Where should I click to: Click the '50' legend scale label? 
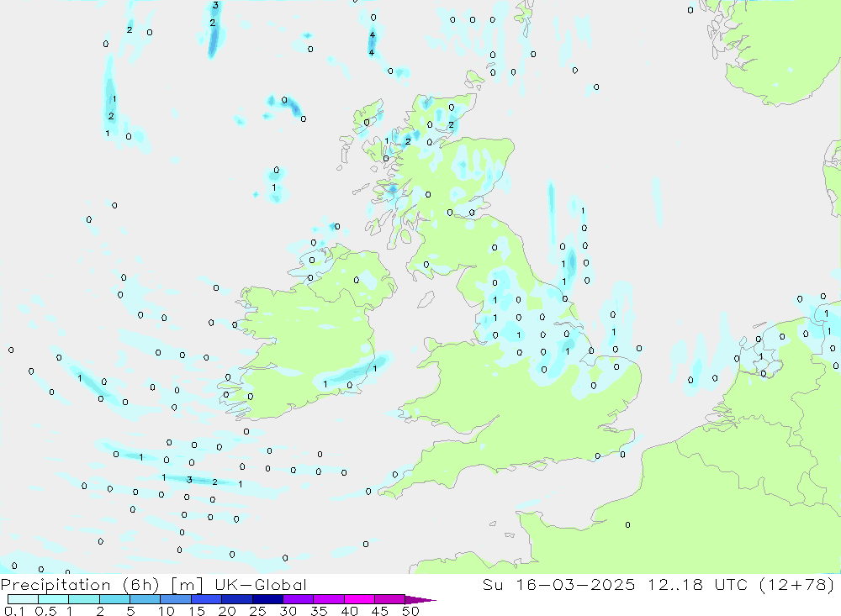(x=410, y=611)
